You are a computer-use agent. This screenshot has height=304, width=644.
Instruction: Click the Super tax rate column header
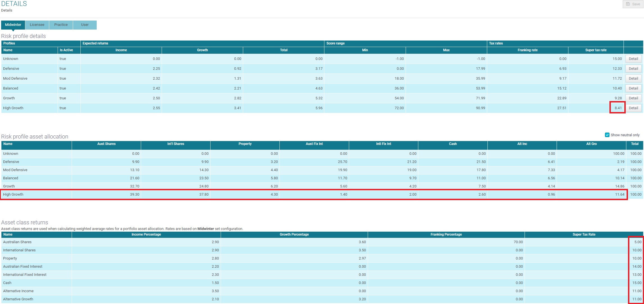[596, 50]
